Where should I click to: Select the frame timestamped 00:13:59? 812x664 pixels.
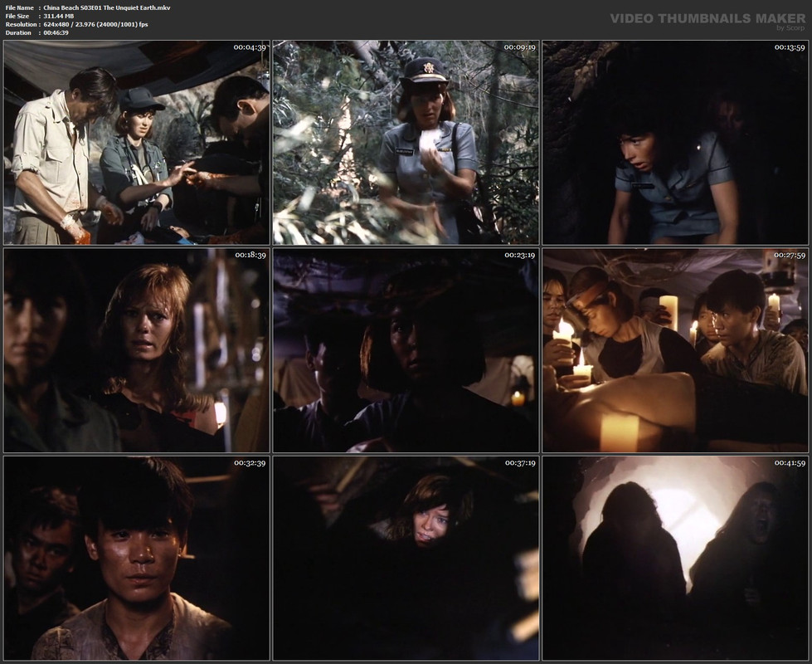675,143
